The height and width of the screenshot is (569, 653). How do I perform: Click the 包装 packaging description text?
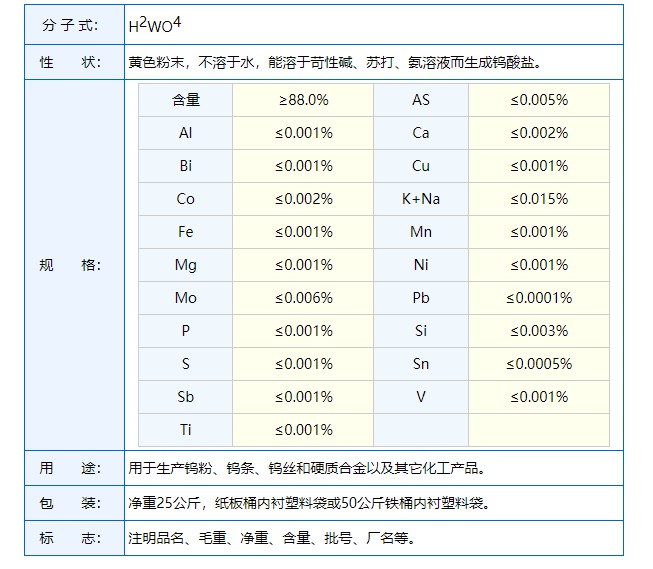point(309,503)
